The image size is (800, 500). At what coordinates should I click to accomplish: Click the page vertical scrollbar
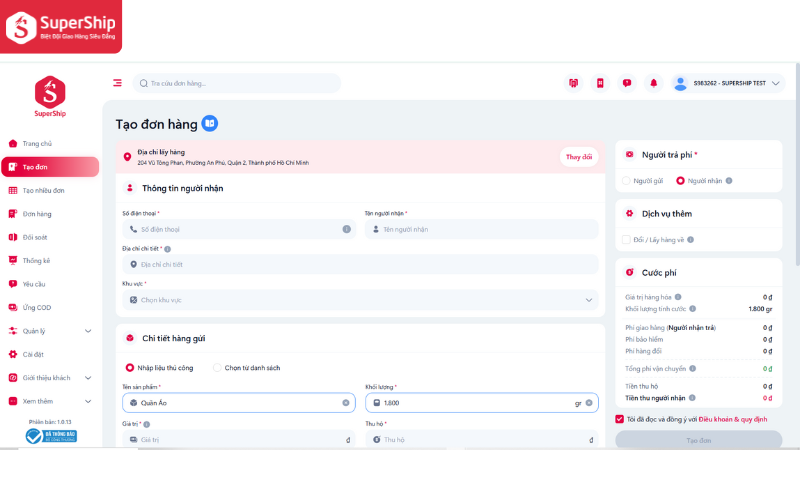[797, 163]
